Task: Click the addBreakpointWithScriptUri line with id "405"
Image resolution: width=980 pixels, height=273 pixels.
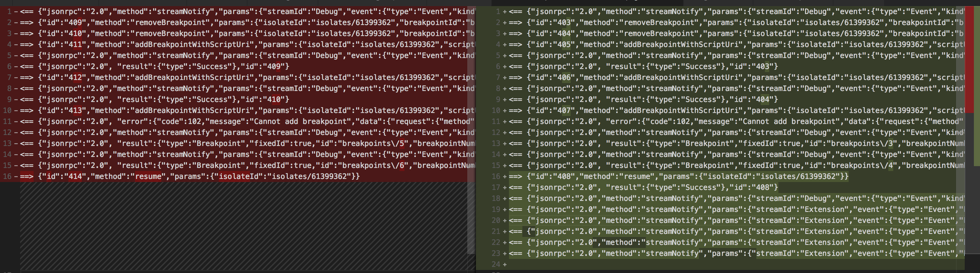Action: (x=737, y=45)
